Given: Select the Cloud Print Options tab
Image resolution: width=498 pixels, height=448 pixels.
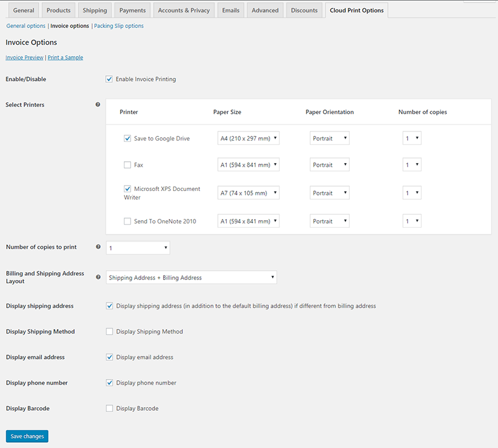Looking at the screenshot, I should pyautogui.click(x=356, y=10).
